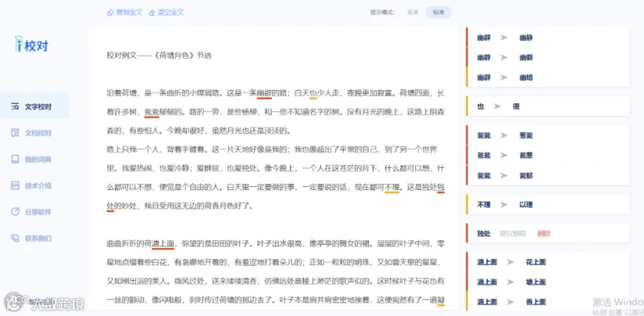Screen dimensions: 644x316
Task: Apply suggestion 以理 replacing 不理
Action: 526,204
